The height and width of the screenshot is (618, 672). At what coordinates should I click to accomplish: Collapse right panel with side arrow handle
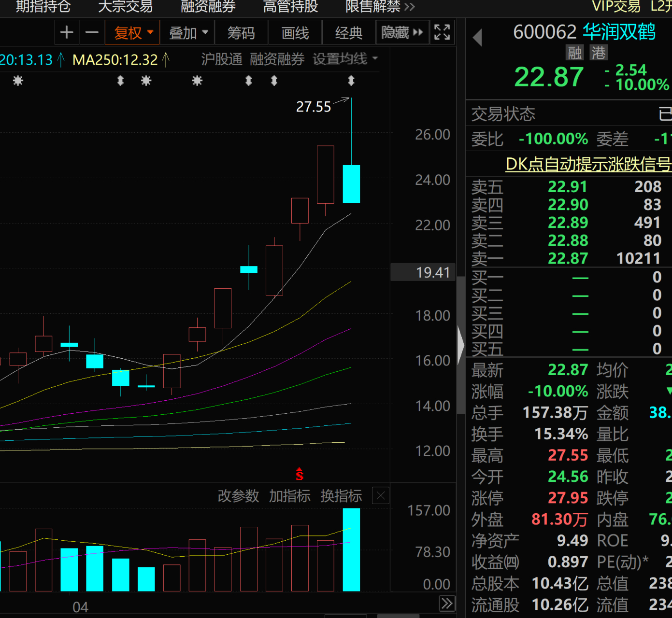[x=460, y=345]
